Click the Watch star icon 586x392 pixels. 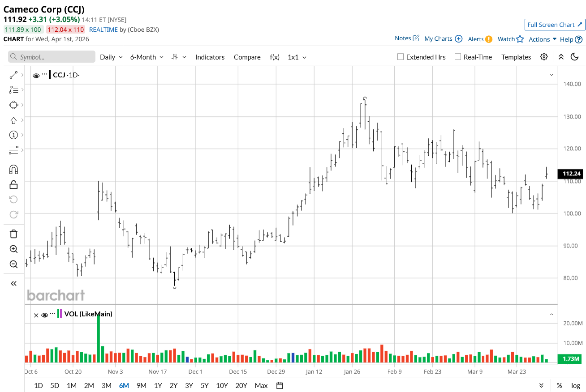click(x=520, y=39)
